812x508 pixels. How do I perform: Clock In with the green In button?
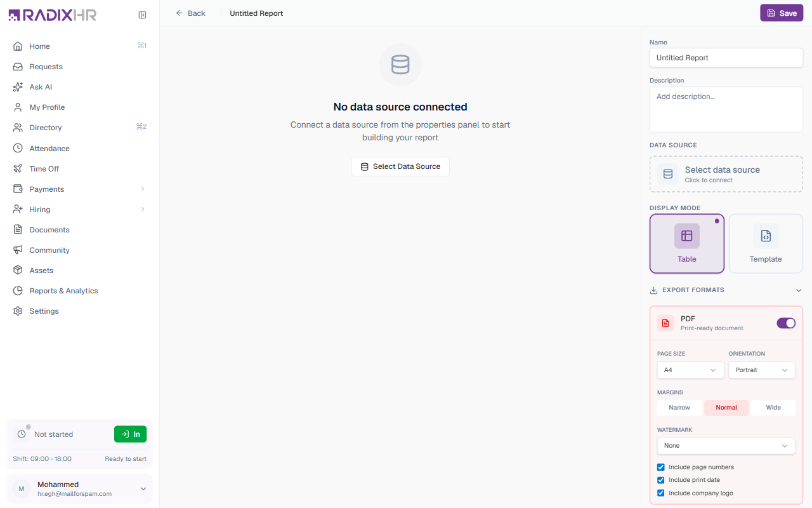click(130, 434)
